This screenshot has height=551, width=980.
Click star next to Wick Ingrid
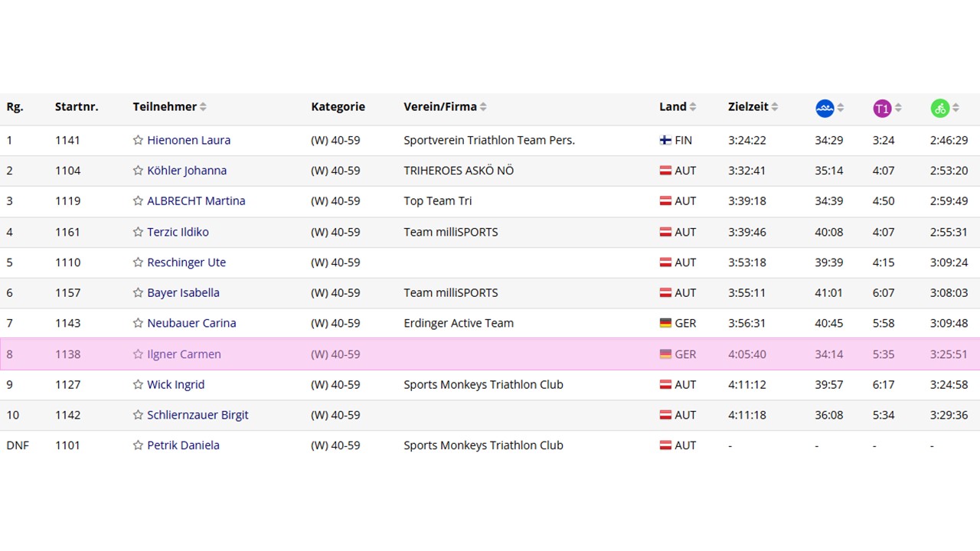tap(138, 384)
